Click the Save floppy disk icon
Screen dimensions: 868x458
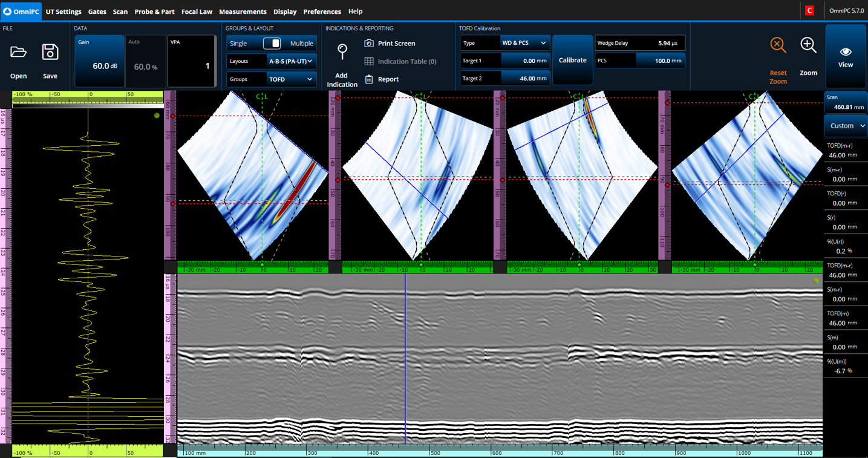click(x=50, y=53)
